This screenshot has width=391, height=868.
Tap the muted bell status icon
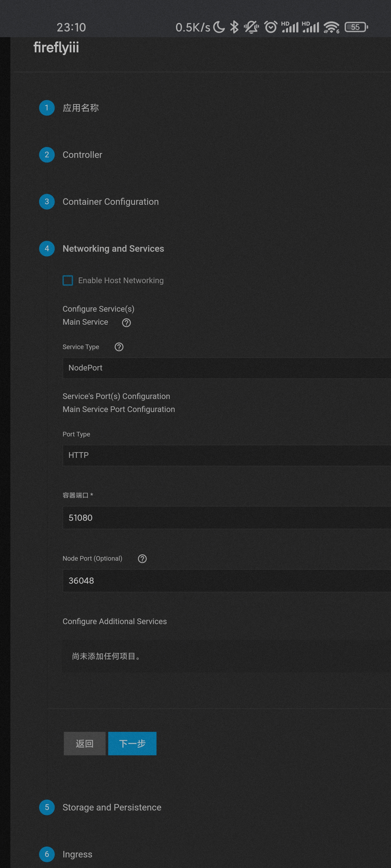pyautogui.click(x=251, y=27)
